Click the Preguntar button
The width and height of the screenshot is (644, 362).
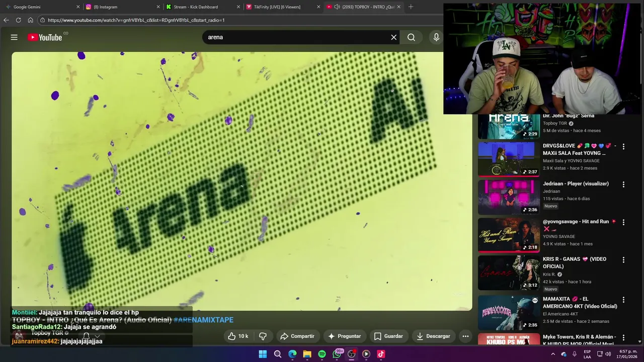(x=345, y=336)
